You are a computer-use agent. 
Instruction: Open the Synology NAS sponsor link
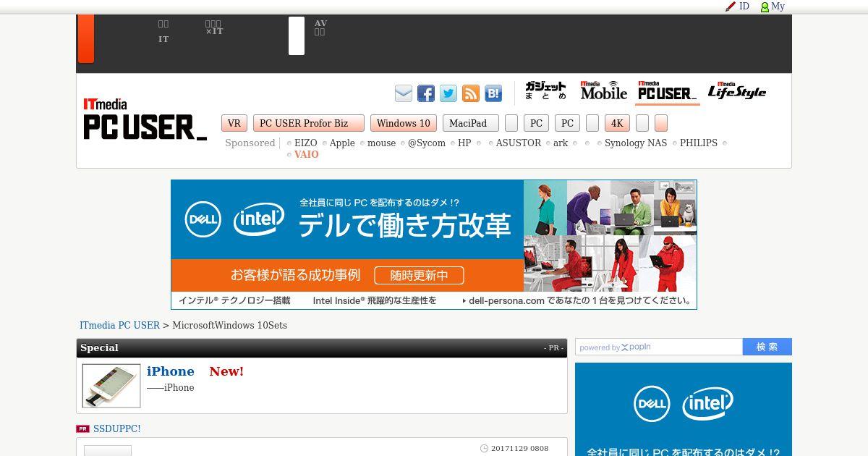[636, 143]
